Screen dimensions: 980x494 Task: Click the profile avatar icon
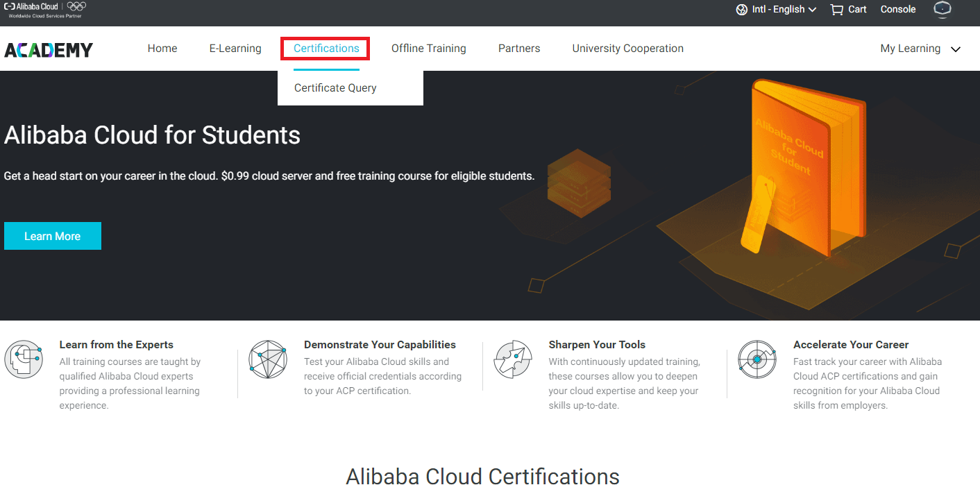pyautogui.click(x=942, y=10)
